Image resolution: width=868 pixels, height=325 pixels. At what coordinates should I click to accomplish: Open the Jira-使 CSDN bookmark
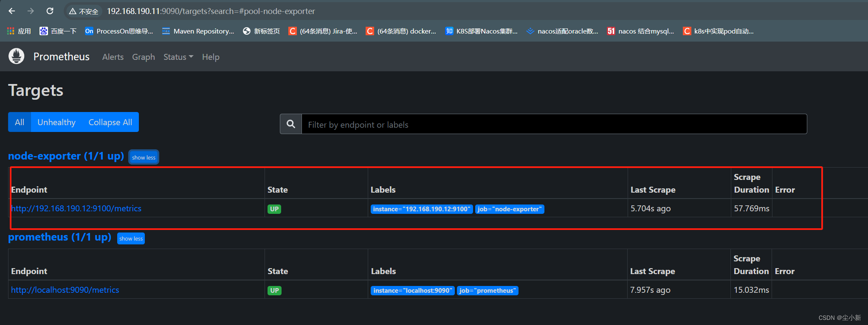323,31
